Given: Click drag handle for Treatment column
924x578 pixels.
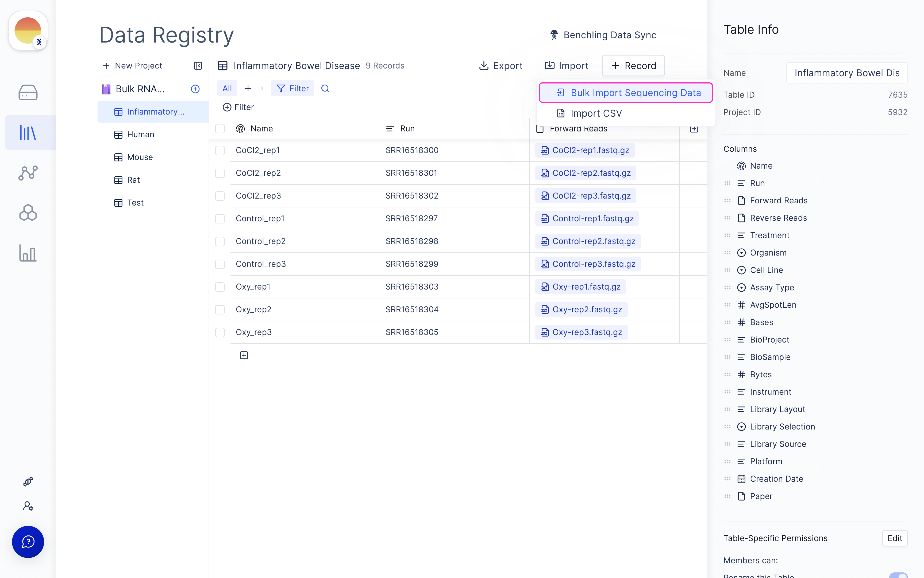Looking at the screenshot, I should [727, 235].
